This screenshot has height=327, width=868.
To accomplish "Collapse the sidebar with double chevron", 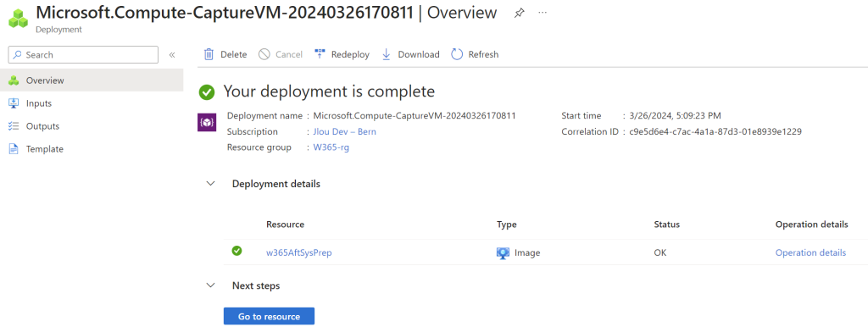I will click(172, 55).
